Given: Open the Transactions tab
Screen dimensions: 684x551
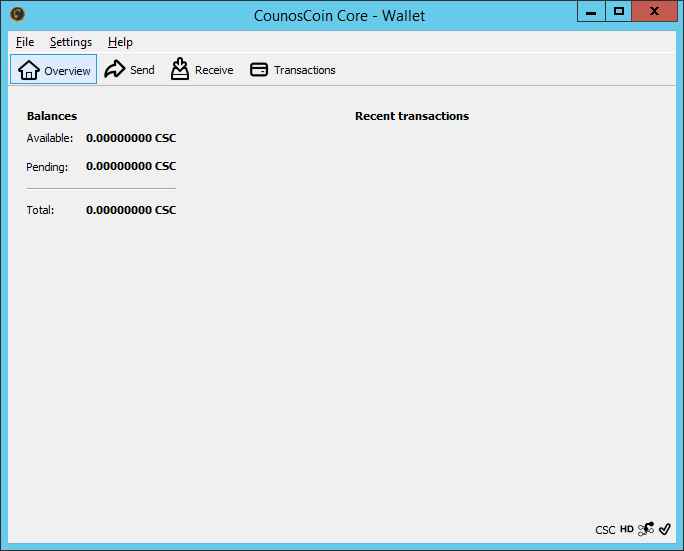Looking at the screenshot, I should (293, 69).
